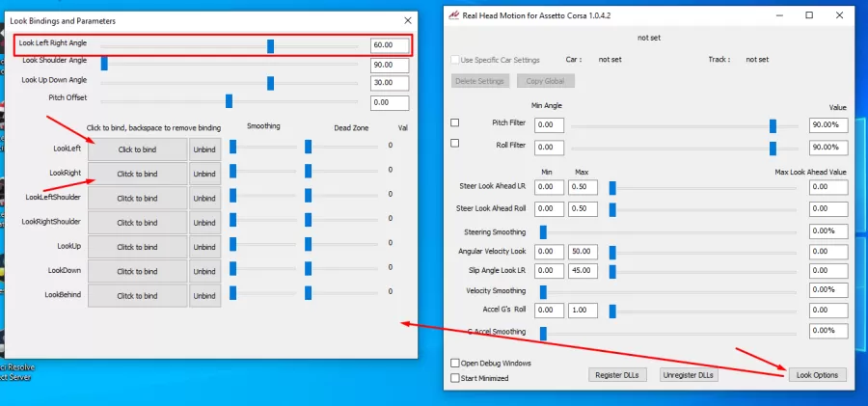Screen dimensions: 868x406
Task: Click Register DLLs button
Action: 616,375
